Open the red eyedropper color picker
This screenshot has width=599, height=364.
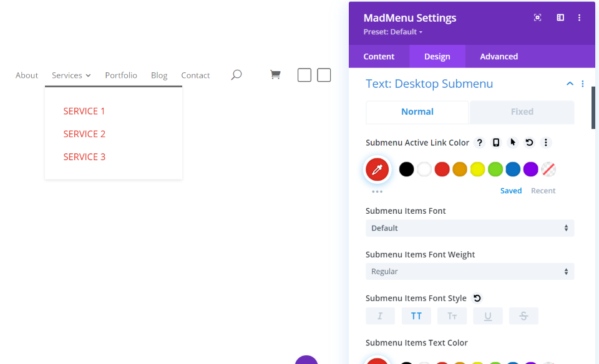pyautogui.click(x=377, y=170)
